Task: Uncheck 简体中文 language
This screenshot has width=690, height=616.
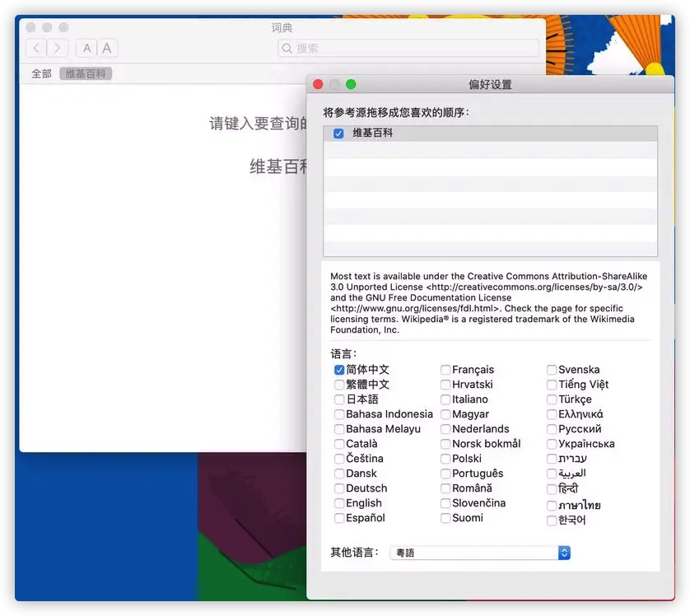Action: 339,370
